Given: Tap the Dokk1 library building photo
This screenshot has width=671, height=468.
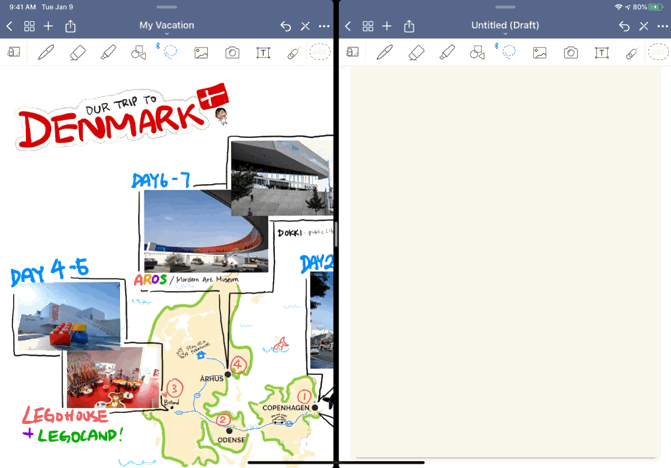Looking at the screenshot, I should pos(282,178).
